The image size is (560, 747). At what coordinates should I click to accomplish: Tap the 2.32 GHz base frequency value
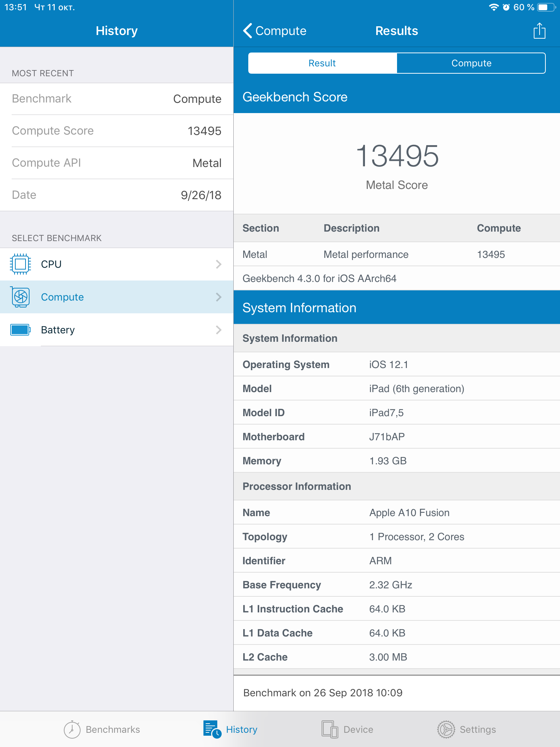390,585
